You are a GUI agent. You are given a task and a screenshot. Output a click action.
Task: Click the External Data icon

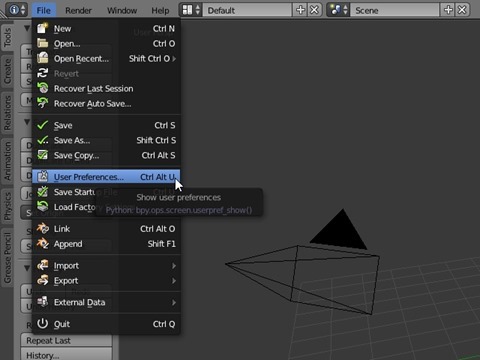click(42, 302)
